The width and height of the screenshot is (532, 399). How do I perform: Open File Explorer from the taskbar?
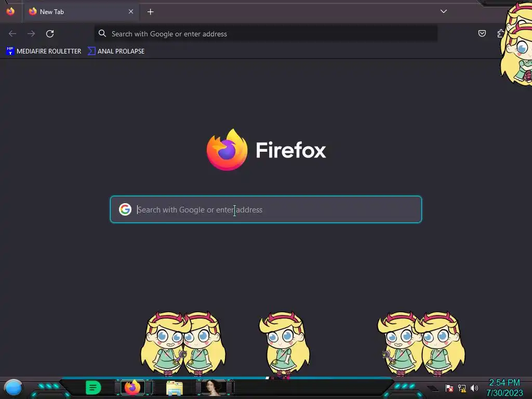175,388
